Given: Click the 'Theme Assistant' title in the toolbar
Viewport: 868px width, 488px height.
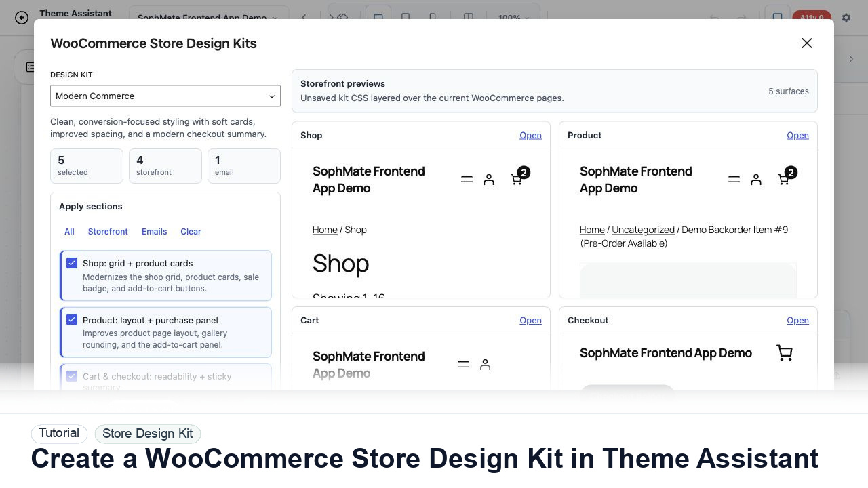Looking at the screenshot, I should [x=76, y=13].
